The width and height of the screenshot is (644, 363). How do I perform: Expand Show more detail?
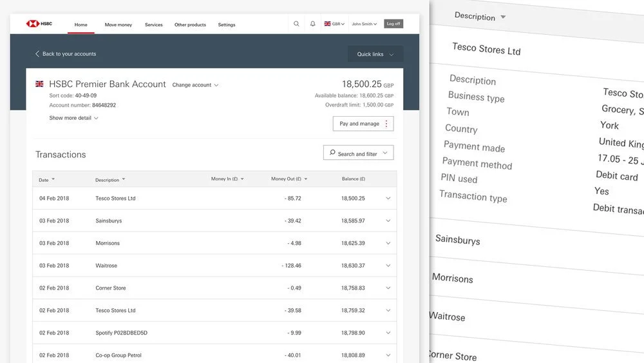(73, 118)
